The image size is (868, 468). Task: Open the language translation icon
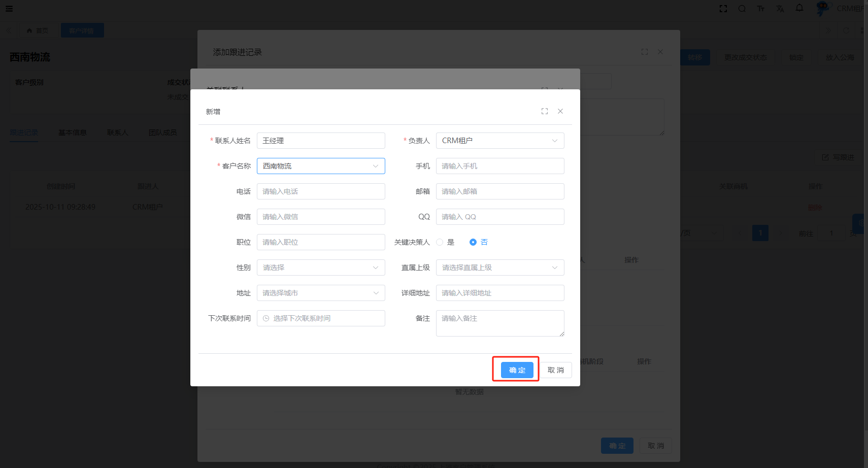[780, 9]
